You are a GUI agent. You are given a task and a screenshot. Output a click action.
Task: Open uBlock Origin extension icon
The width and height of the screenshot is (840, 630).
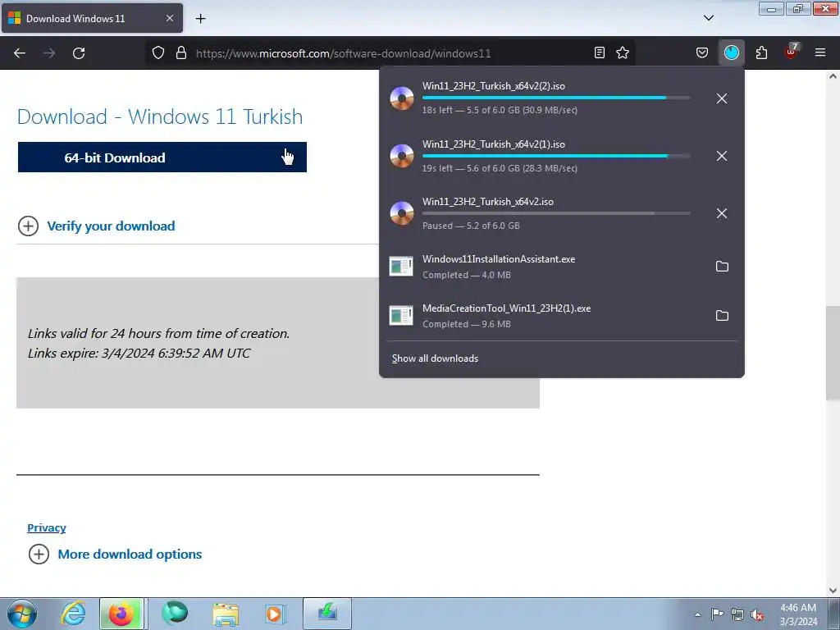coord(791,52)
